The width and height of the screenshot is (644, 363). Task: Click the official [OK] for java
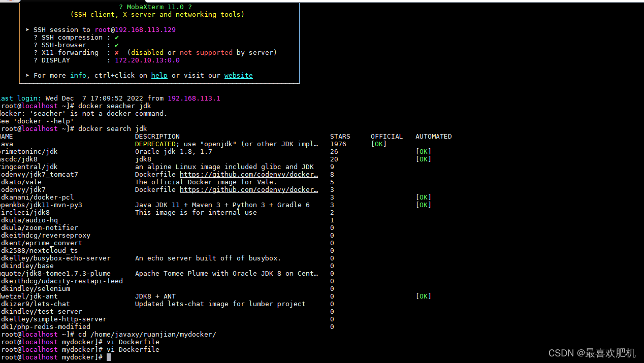[x=379, y=144]
